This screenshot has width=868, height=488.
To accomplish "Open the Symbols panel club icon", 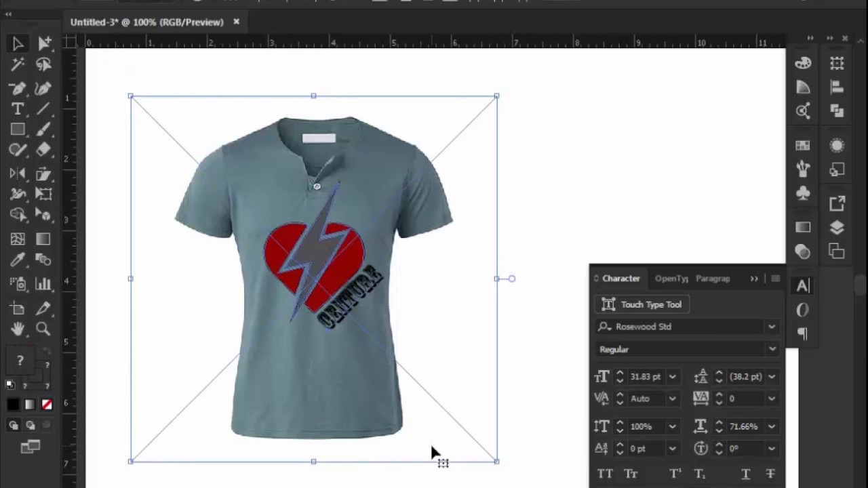I will point(803,193).
